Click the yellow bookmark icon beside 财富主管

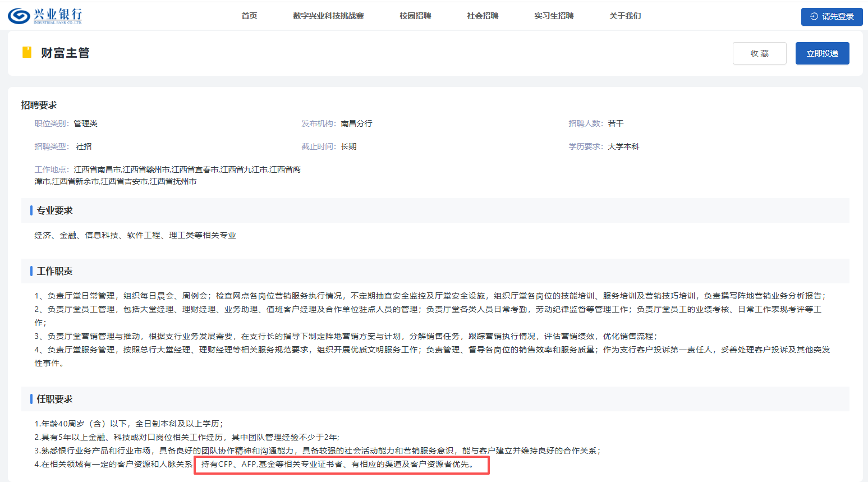point(26,53)
